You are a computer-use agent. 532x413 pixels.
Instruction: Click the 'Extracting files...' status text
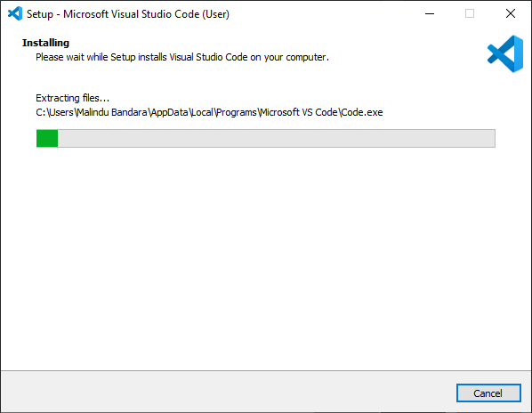pos(73,98)
